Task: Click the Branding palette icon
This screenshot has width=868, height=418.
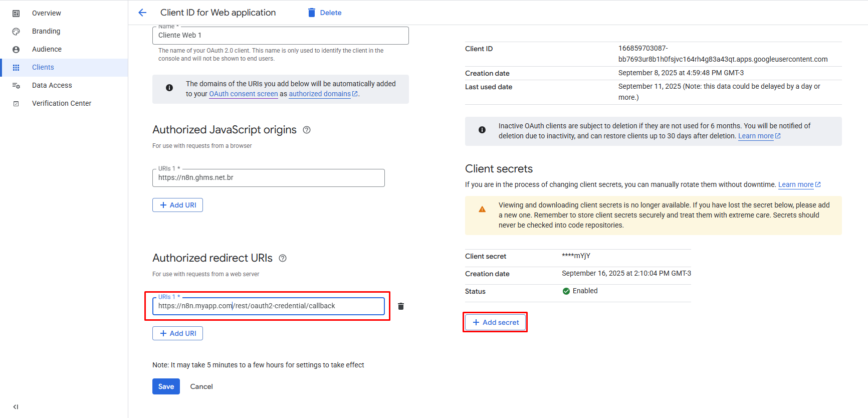Action: click(x=16, y=32)
